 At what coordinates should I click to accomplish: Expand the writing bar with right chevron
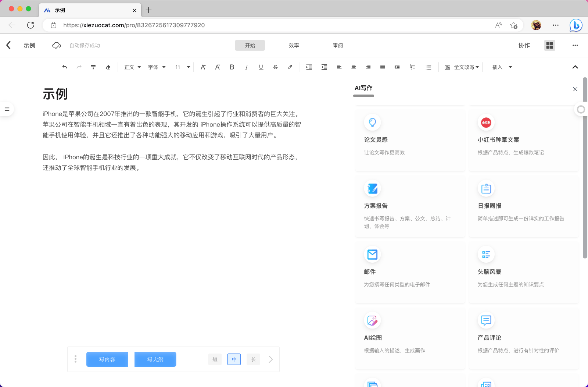[x=271, y=359]
